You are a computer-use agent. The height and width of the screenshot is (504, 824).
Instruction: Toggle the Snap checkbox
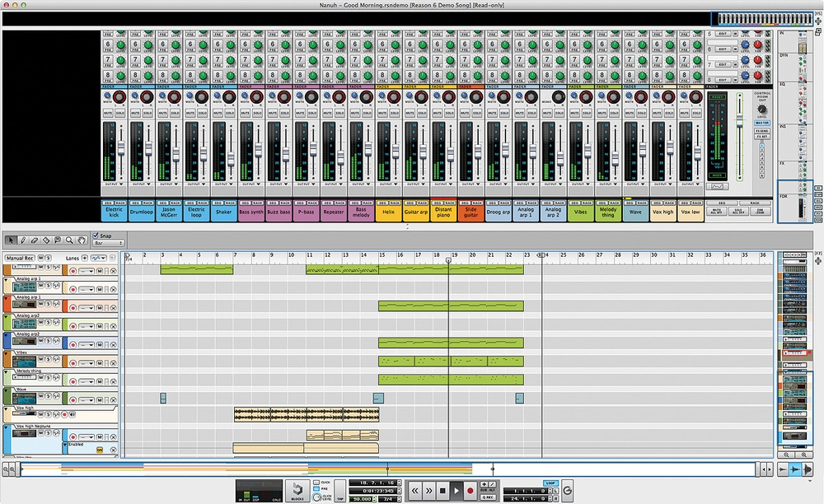pyautogui.click(x=96, y=236)
